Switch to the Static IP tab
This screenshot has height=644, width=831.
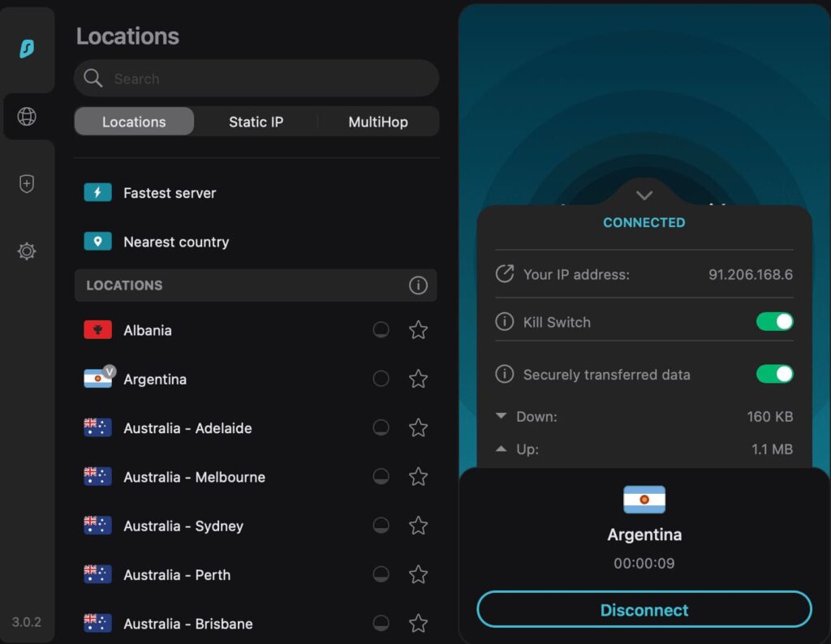256,122
